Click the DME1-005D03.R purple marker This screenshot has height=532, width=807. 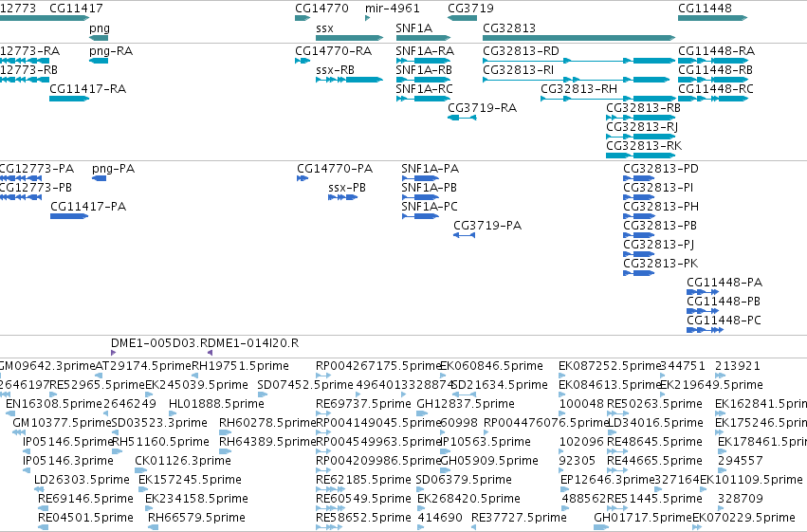pos(113,353)
